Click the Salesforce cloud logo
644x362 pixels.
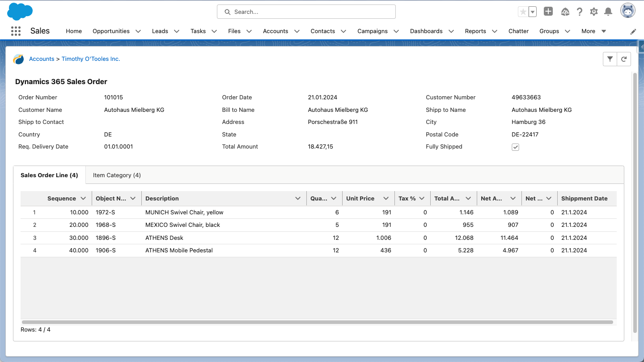coord(20,12)
